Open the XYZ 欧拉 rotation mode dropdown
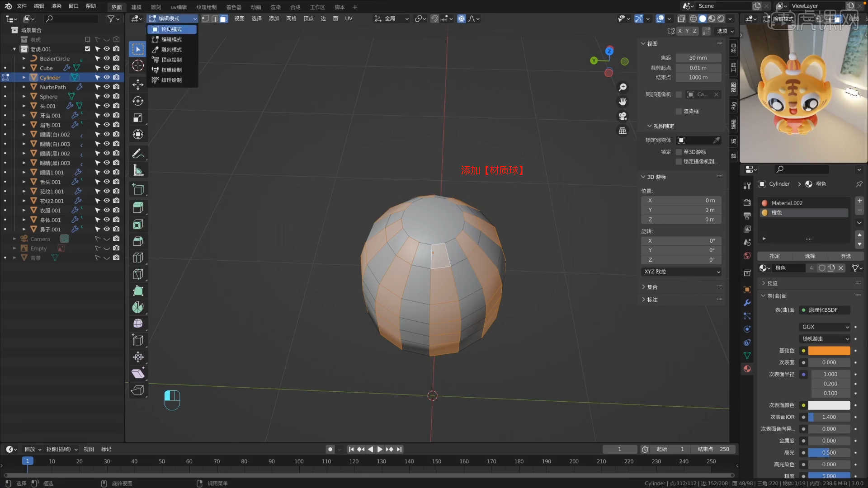This screenshot has height=488, width=868. point(681,272)
